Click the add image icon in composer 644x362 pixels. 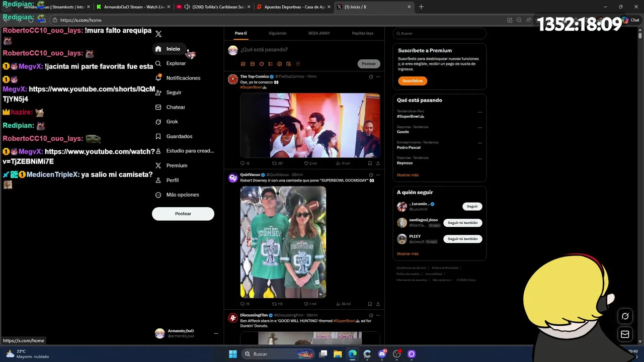pyautogui.click(x=243, y=64)
